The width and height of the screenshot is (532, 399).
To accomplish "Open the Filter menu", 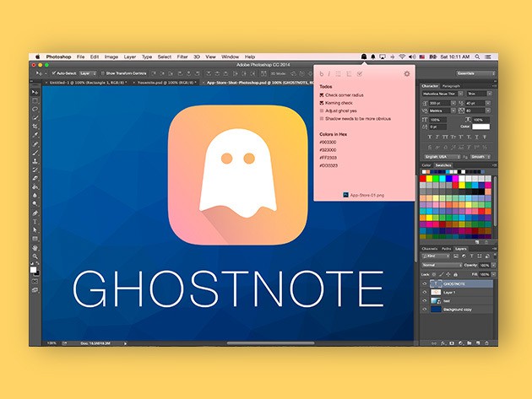I will click(x=182, y=57).
